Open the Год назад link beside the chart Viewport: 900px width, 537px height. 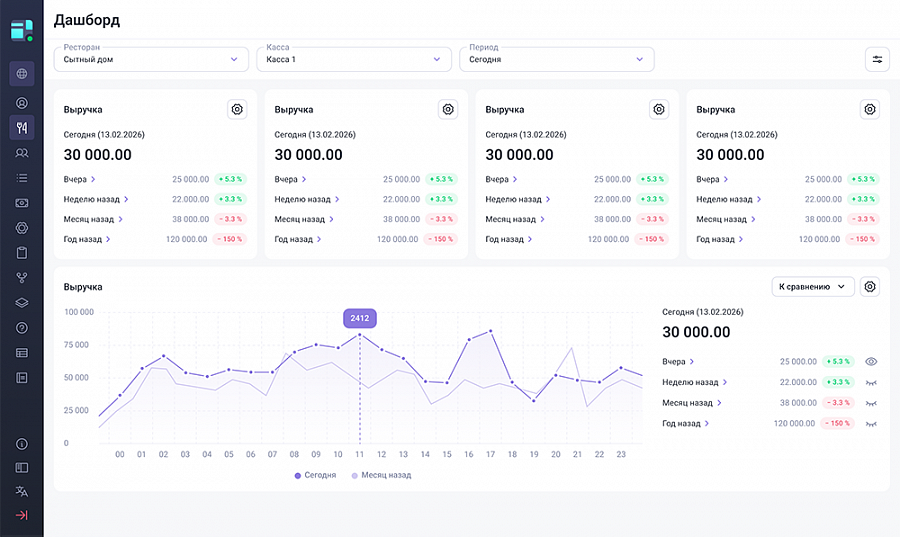point(686,423)
